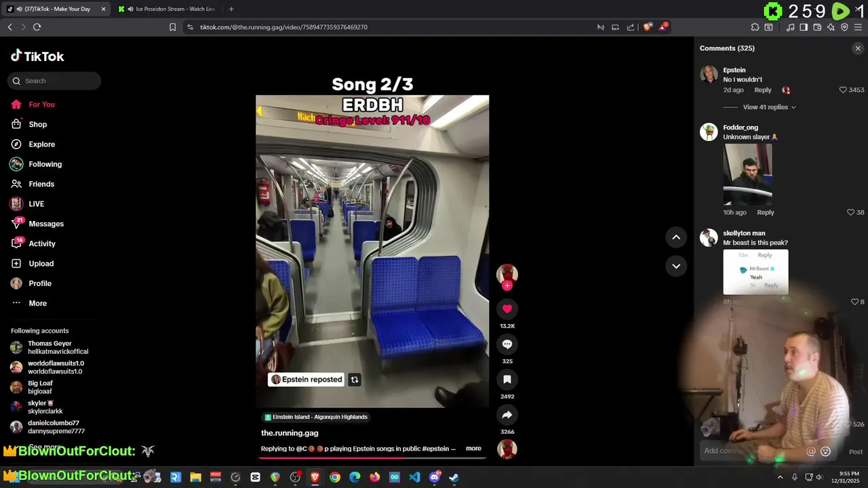
Task: Open Brave Rewards triangle icon
Action: pyautogui.click(x=663, y=27)
